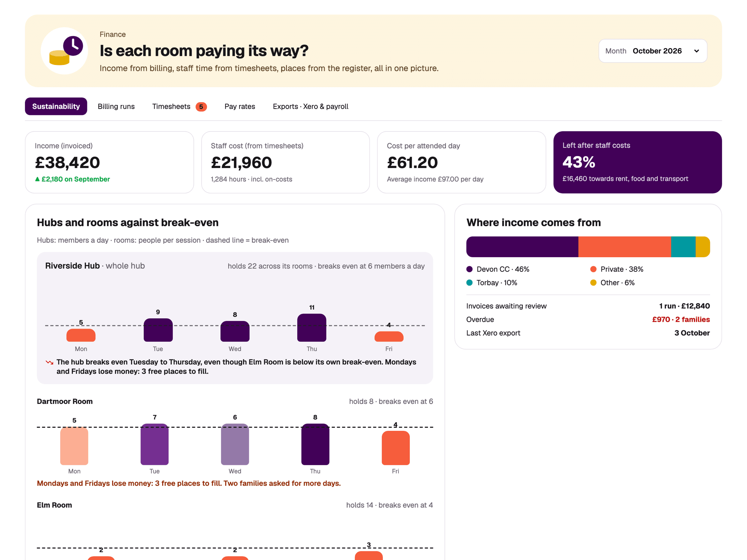747x560 pixels.
Task: Click the Other legend dot
Action: [x=593, y=283]
